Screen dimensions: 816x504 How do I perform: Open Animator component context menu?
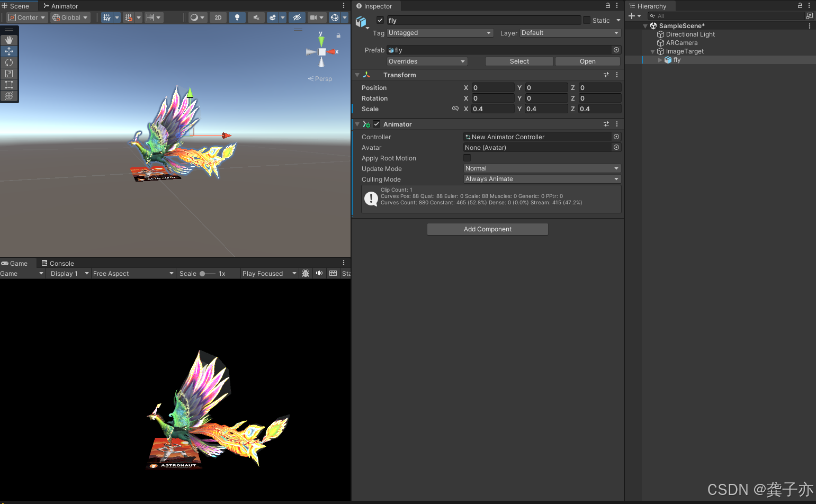pos(617,124)
